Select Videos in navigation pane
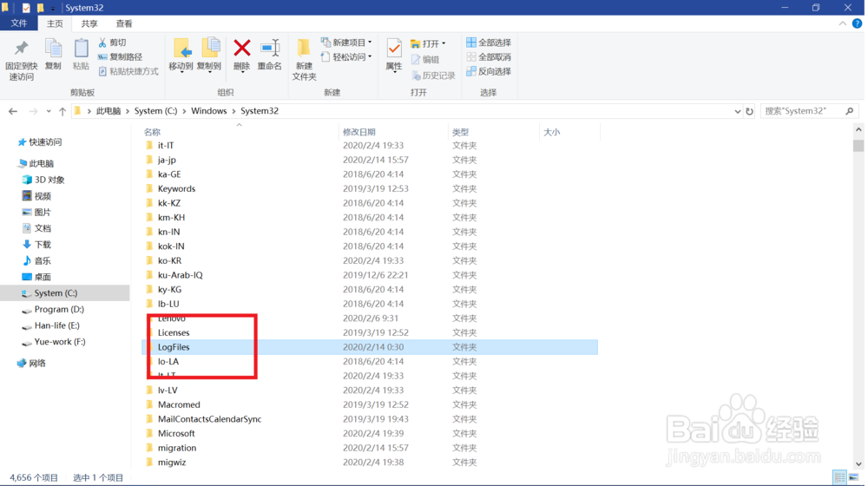 (36, 196)
